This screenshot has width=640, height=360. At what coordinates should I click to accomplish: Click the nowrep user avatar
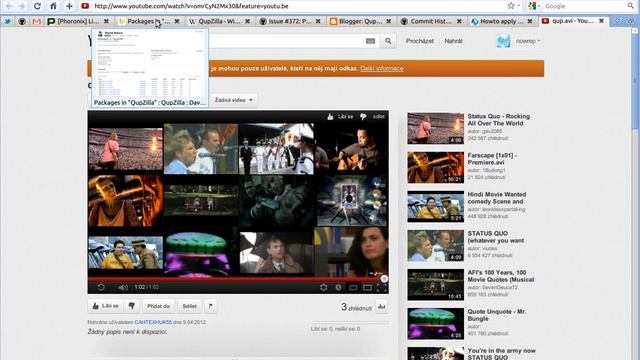tap(503, 41)
